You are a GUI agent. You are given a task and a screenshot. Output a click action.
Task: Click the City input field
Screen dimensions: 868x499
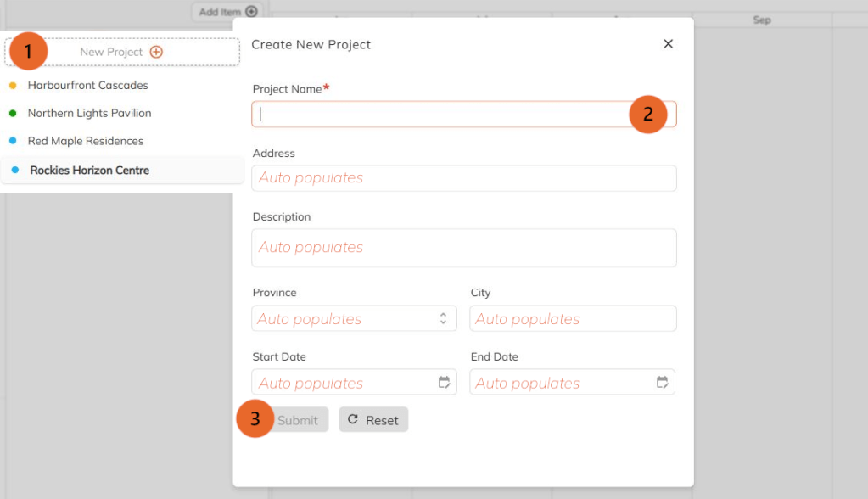[573, 318]
